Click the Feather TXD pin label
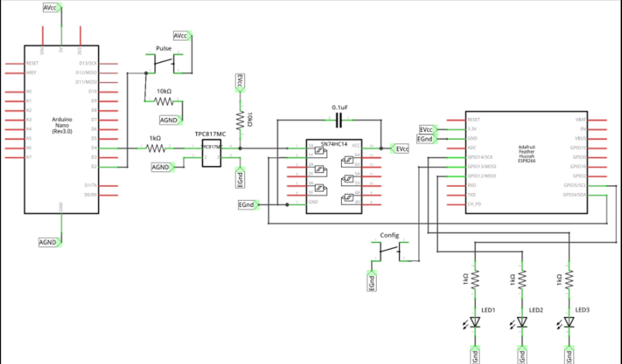The height and width of the screenshot is (364, 622). [472, 195]
